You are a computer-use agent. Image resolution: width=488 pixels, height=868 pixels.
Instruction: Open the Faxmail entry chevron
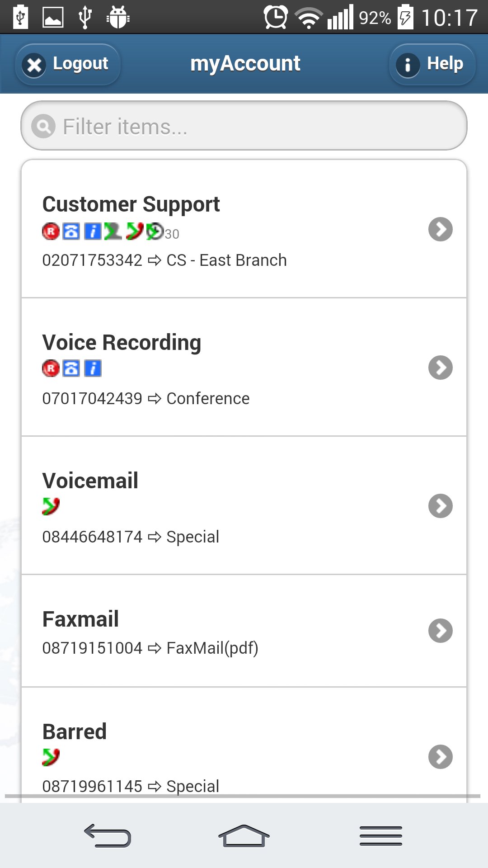(x=441, y=631)
